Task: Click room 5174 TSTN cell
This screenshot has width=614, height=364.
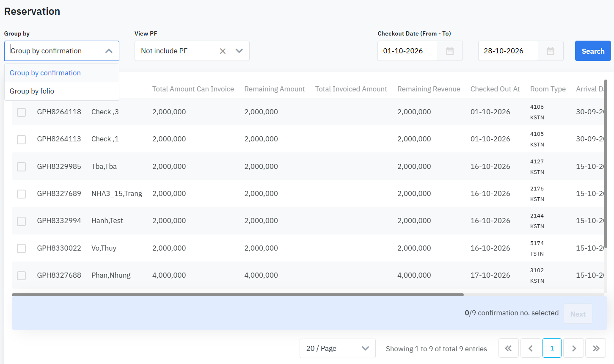Action: coord(537,248)
